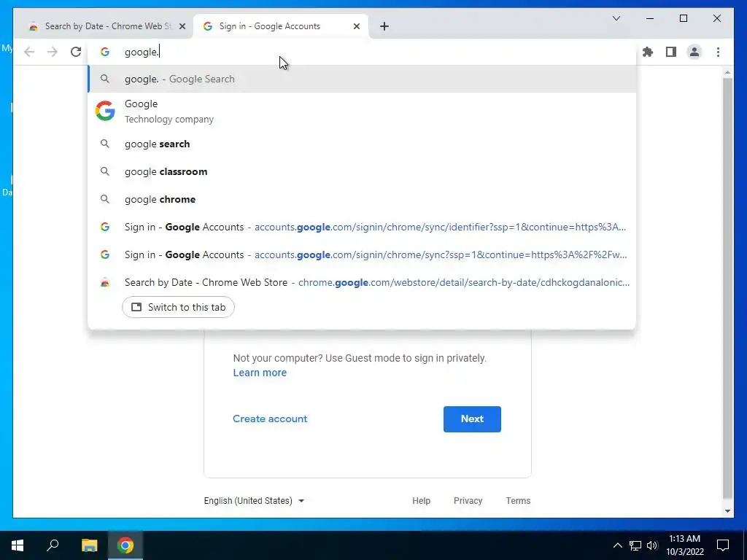Open the Terms footer link
Image resolution: width=747 pixels, height=560 pixels.
(x=518, y=500)
